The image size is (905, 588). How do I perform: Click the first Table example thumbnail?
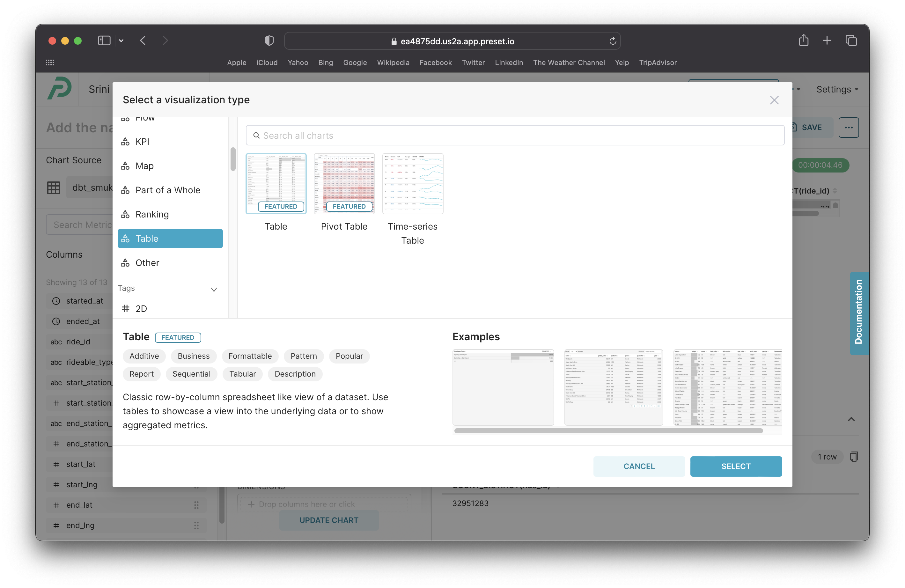coord(504,386)
